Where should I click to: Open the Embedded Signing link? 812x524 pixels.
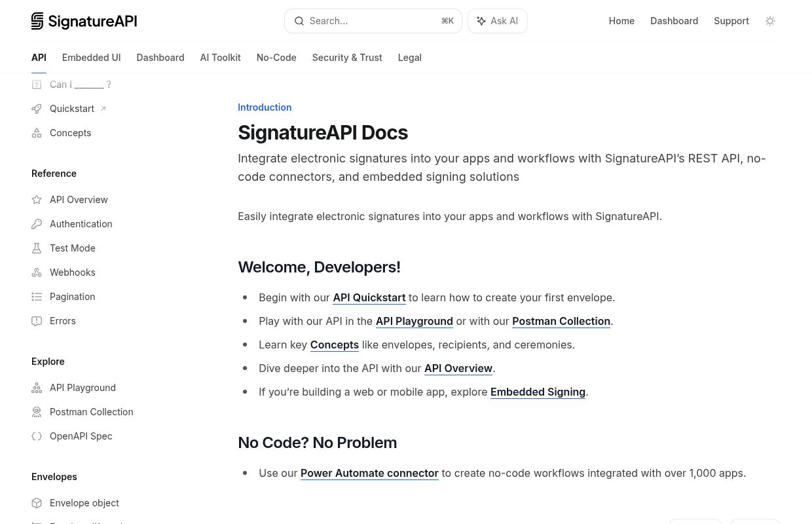[538, 392]
